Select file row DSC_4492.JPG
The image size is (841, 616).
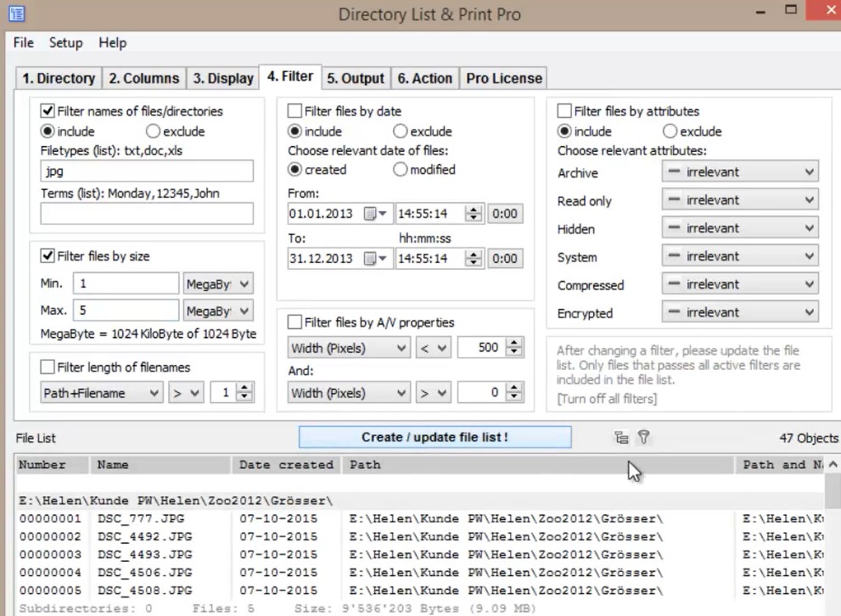(x=421, y=536)
